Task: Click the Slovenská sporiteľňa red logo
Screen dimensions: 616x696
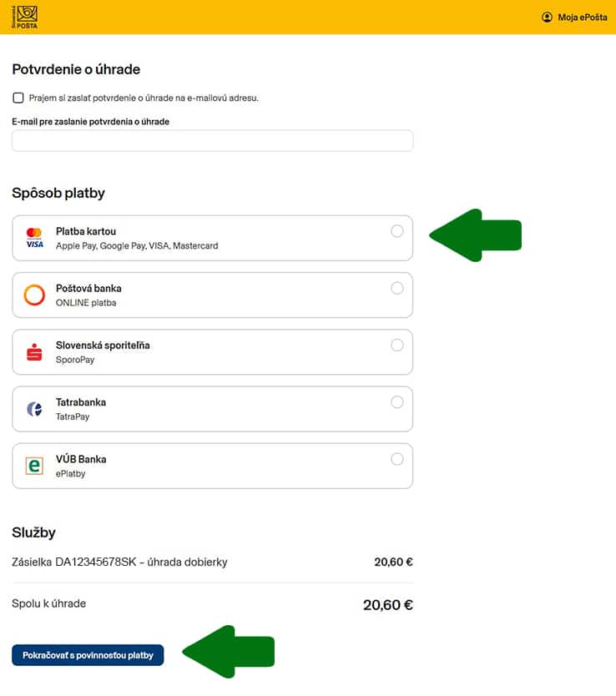Action: (34, 352)
